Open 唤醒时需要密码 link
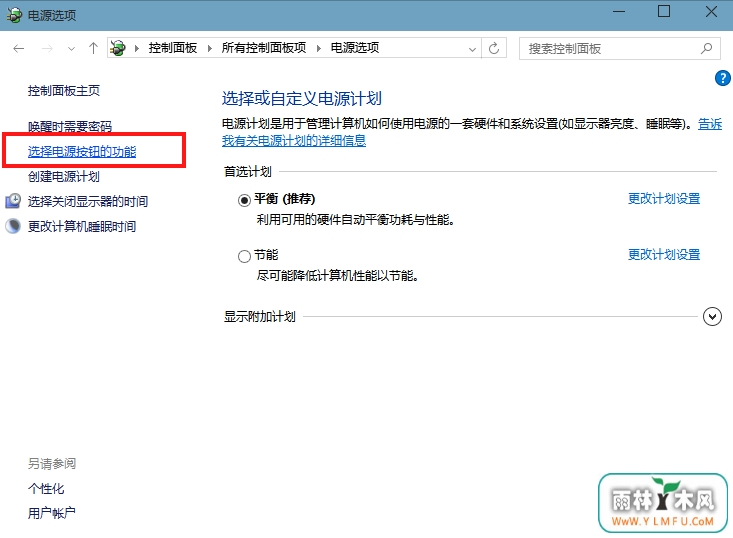 pos(70,126)
